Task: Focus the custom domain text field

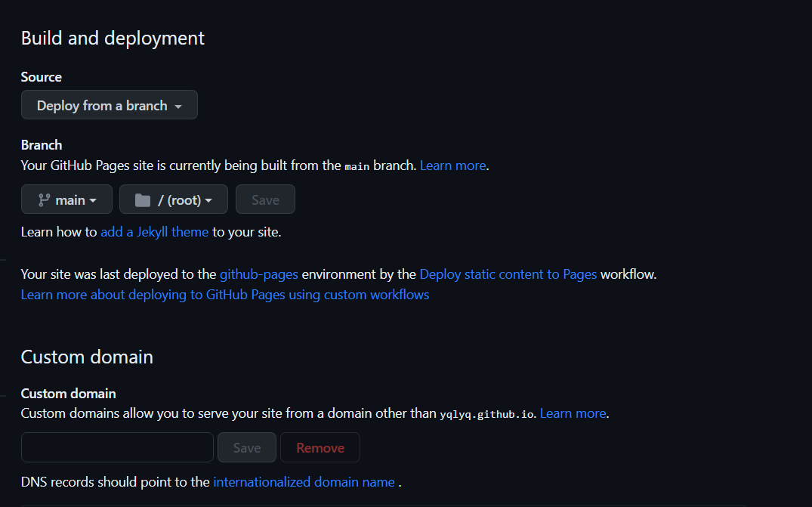Action: 117,447
